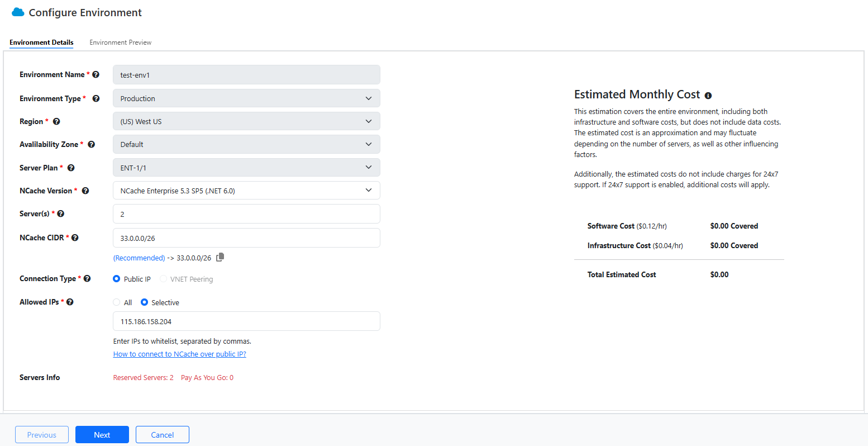Viewport: 868px width, 446px height.
Task: Open help icon next to Region
Action: coord(56,121)
